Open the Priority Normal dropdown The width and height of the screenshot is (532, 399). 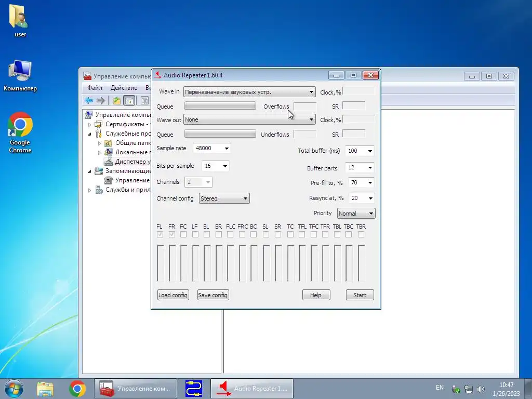[356, 214]
